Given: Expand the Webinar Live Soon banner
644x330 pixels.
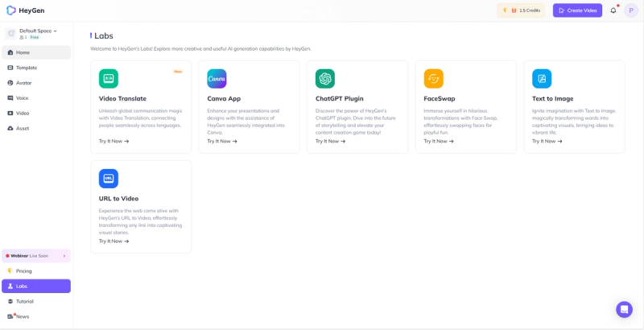Looking at the screenshot, I should click(36, 256).
